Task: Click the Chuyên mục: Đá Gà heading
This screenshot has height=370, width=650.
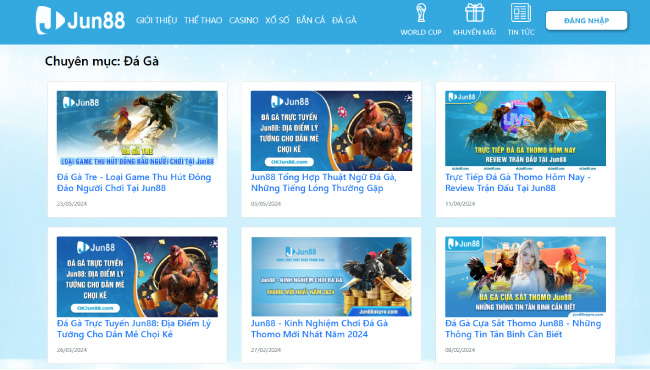Action: pos(102,61)
